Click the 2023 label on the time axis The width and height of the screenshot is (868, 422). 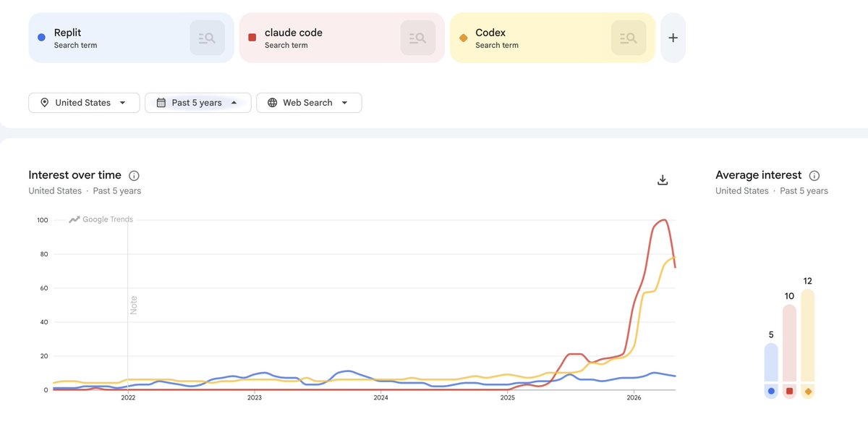click(255, 397)
